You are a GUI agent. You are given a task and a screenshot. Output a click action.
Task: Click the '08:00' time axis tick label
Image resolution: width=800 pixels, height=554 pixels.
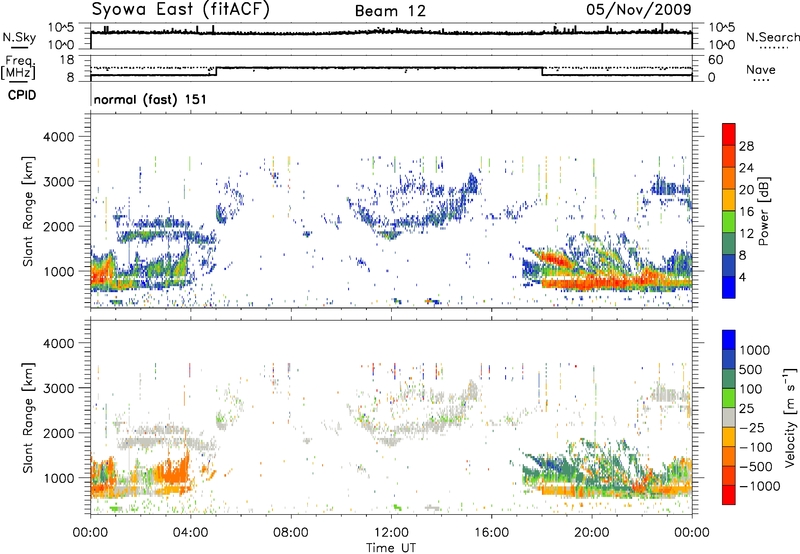point(290,533)
